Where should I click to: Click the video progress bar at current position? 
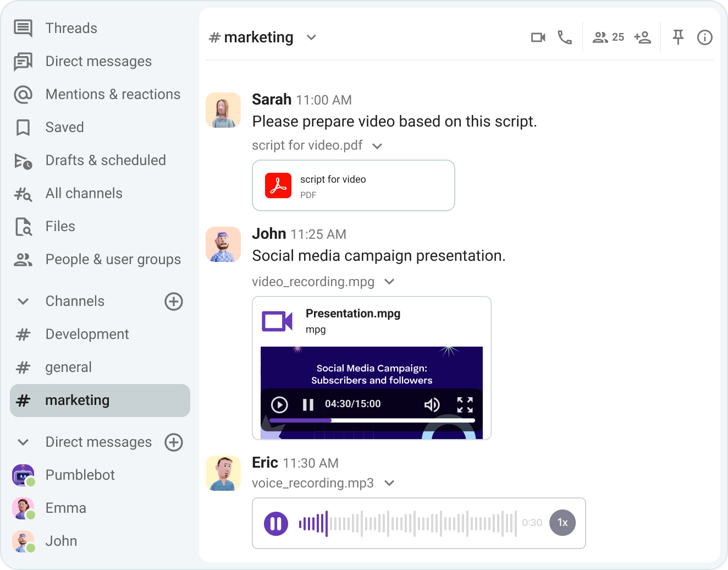[332, 420]
